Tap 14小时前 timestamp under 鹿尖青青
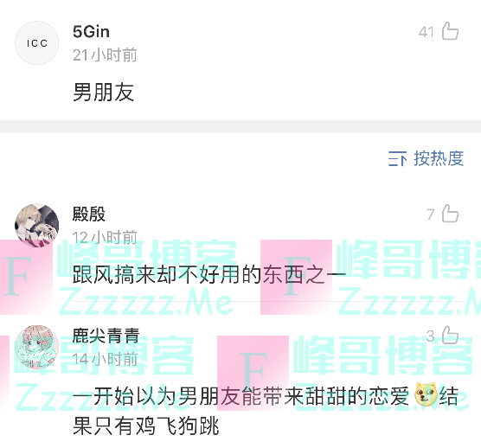 105,359
